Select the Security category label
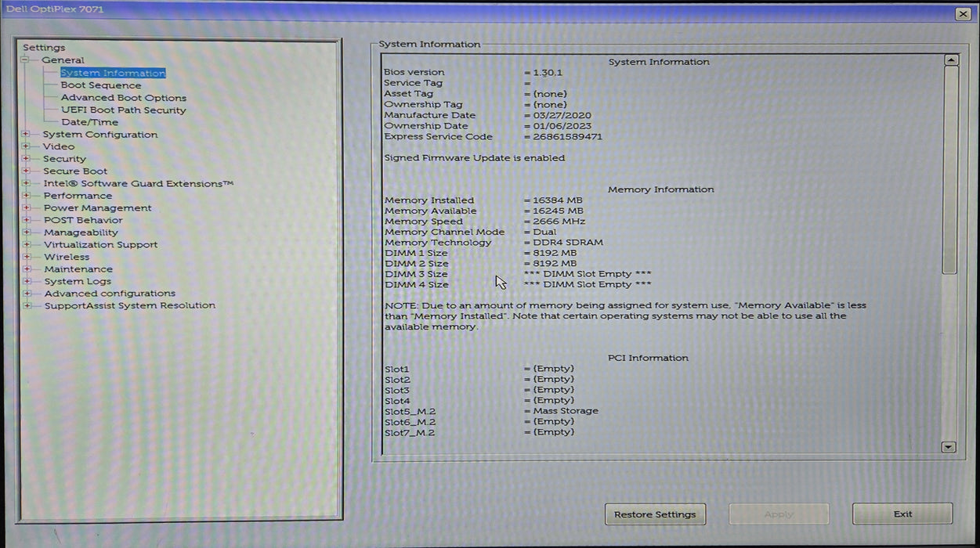This screenshot has width=980, height=548. tap(64, 159)
